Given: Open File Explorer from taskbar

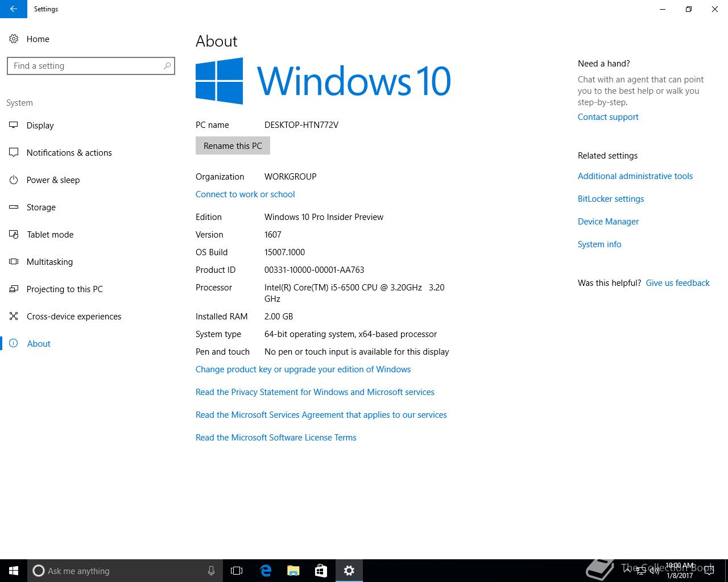Looking at the screenshot, I should pos(293,571).
